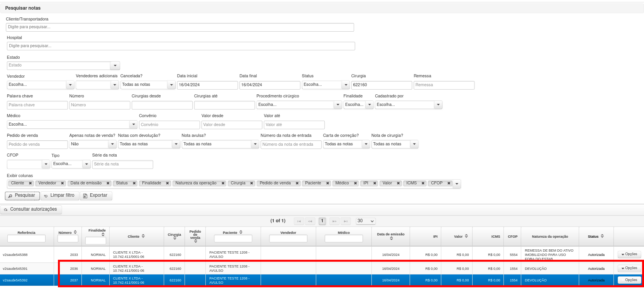Open the Carta de correção? dropdown
Screen dimensions: 644x288
pyautogui.click(x=366, y=144)
